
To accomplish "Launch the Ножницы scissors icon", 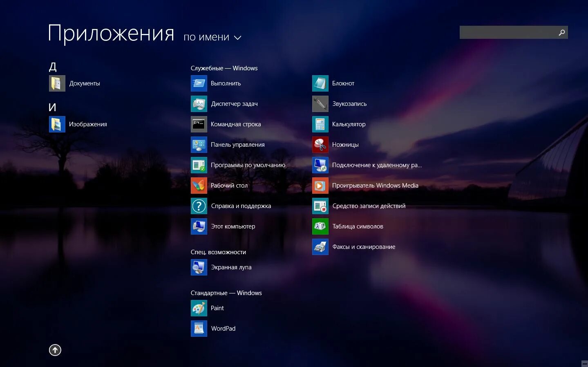I will point(320,145).
